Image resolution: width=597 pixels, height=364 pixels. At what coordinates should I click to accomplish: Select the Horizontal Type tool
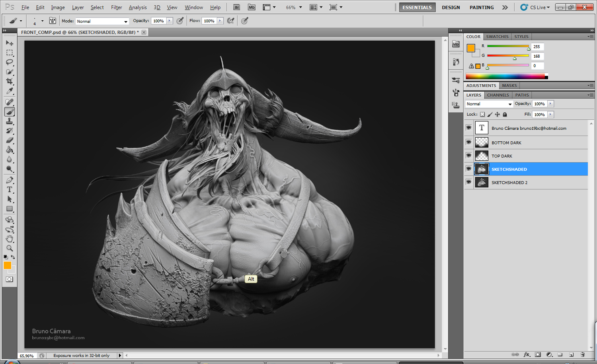[10, 190]
